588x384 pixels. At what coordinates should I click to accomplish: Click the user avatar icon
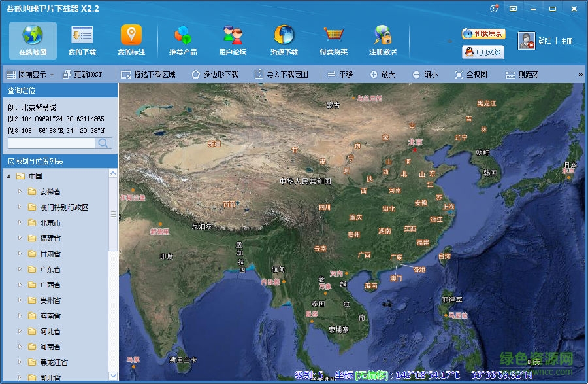coord(526,41)
